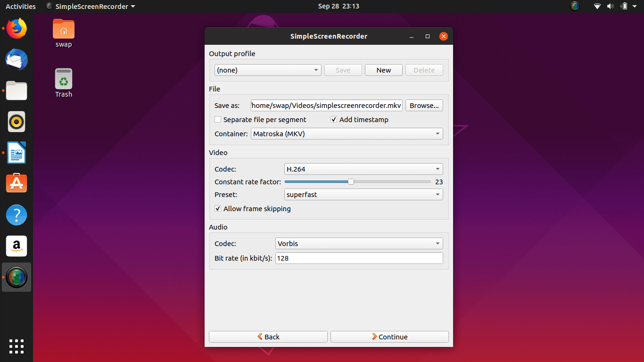This screenshot has height=362, width=644.
Task: Open Rhythmbox music player icon
Action: coord(17,122)
